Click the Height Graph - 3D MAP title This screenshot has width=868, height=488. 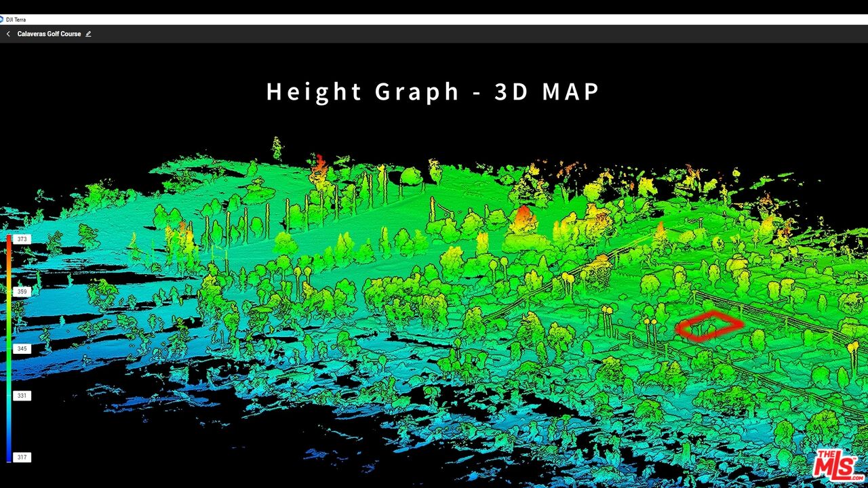click(433, 91)
